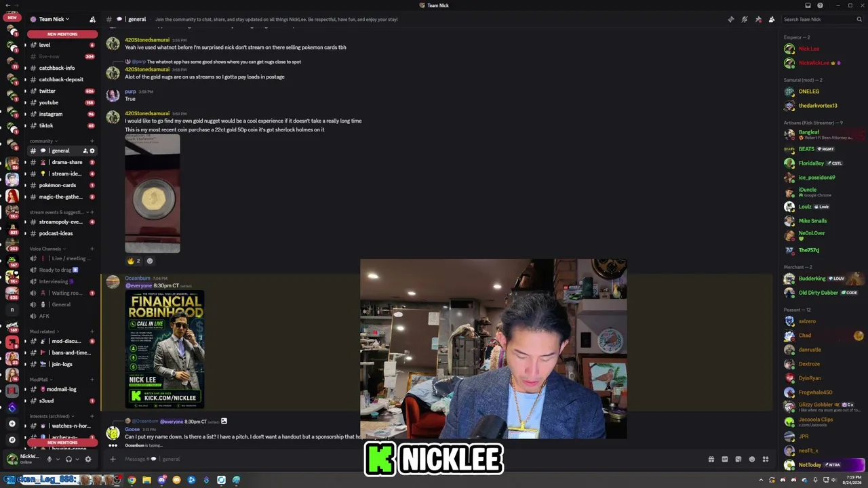Open the catchback-deposit channel
Screen dimensions: 868x488
coord(61,79)
